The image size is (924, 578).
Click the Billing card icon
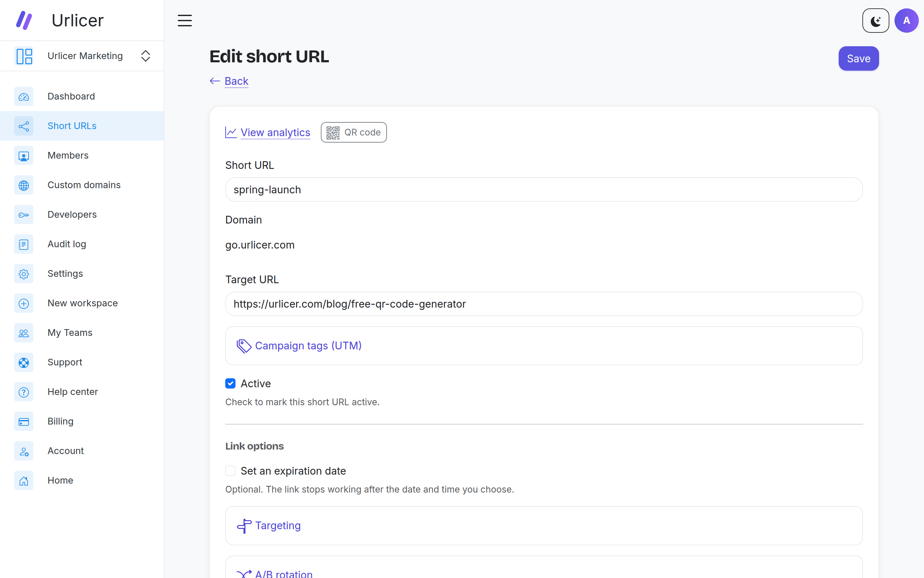[24, 421]
